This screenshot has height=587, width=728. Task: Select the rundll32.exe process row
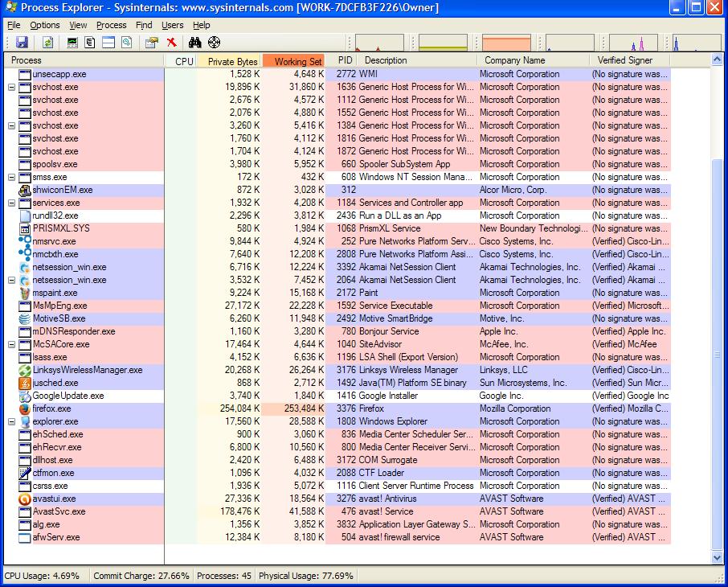point(337,216)
